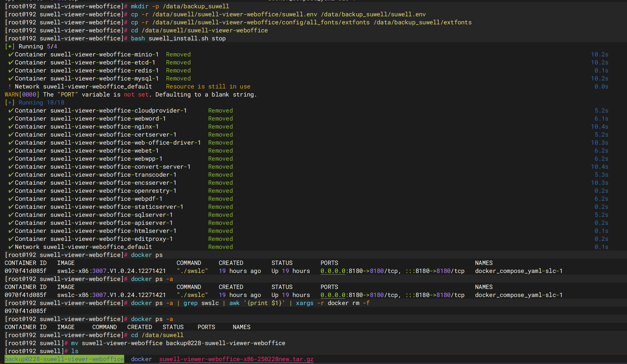Image resolution: width=627 pixels, height=364 pixels.
Task: Click the checkmark next to nginx-1 container
Action: click(11, 127)
